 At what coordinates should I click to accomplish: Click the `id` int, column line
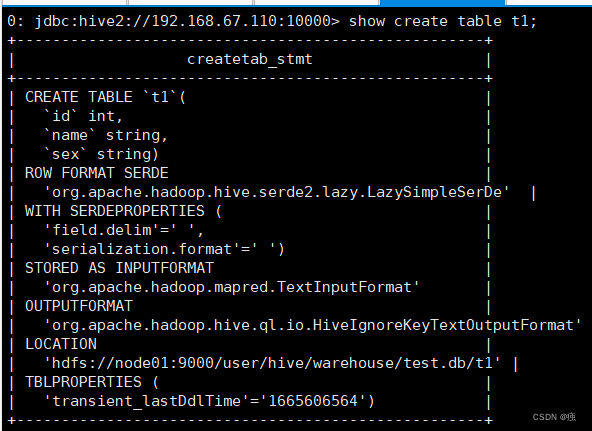83,116
